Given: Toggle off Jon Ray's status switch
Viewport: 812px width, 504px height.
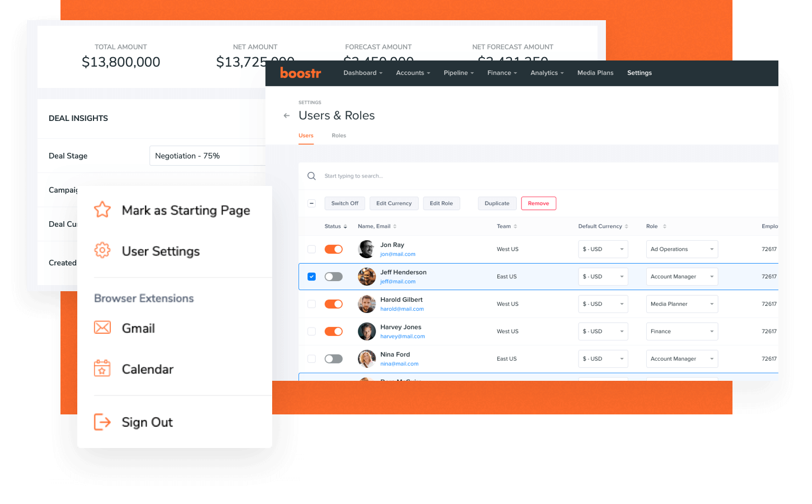Looking at the screenshot, I should (334, 249).
